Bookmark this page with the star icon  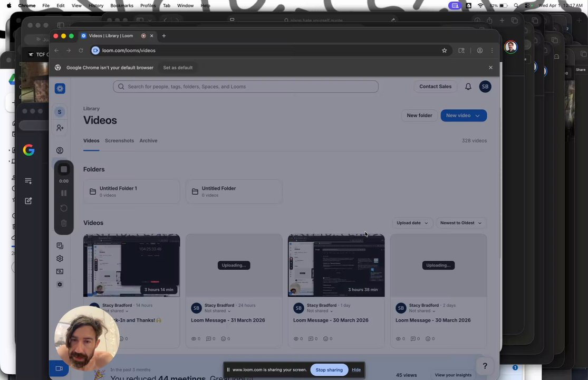(445, 51)
